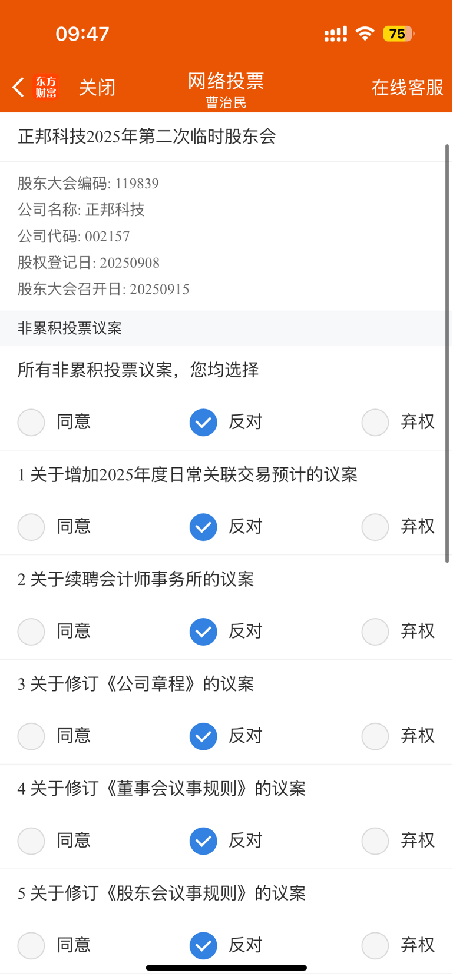
Task: Click 关闭 to close the voting page
Action: tap(97, 88)
